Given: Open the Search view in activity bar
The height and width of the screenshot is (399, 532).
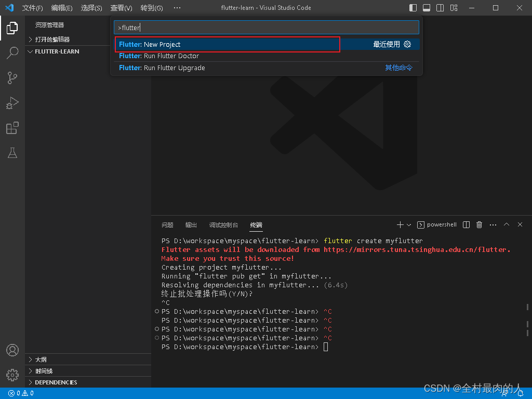Looking at the screenshot, I should (x=12, y=53).
